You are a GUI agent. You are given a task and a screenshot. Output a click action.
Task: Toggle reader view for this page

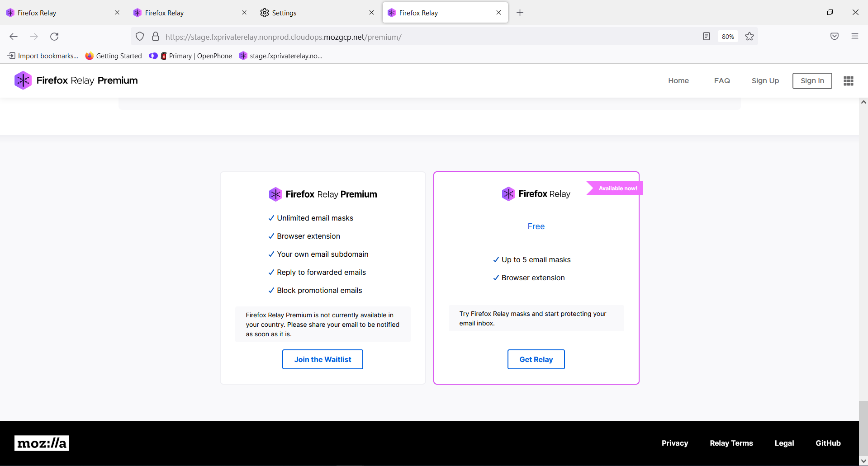coord(707,36)
